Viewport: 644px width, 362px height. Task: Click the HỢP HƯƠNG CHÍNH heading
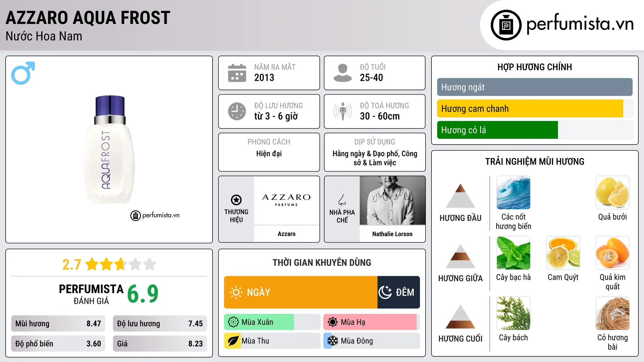point(535,67)
